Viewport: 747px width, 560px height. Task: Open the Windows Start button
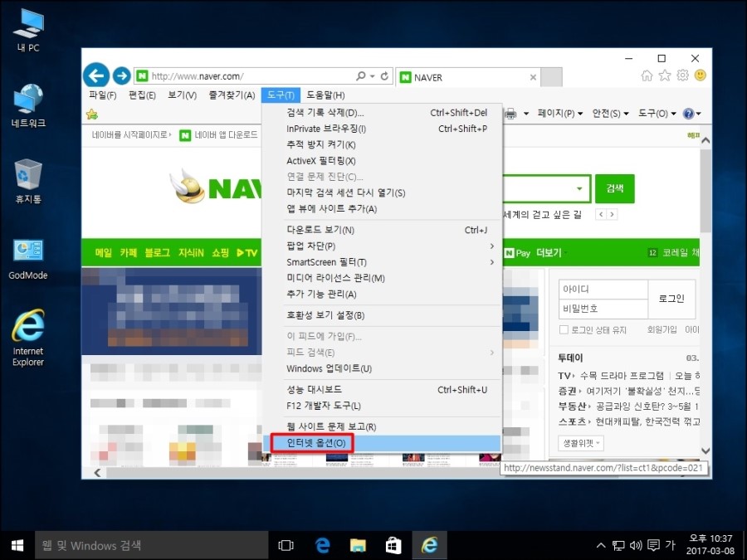[17, 545]
